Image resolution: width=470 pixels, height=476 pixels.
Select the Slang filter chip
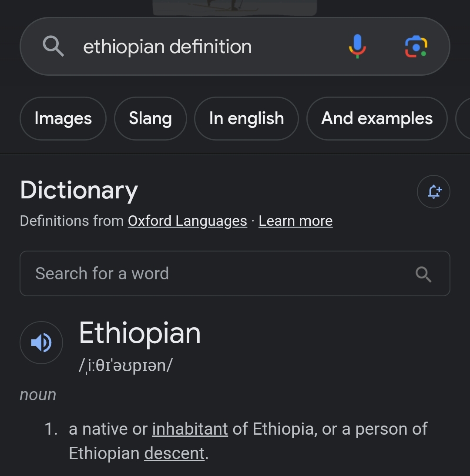point(150,118)
